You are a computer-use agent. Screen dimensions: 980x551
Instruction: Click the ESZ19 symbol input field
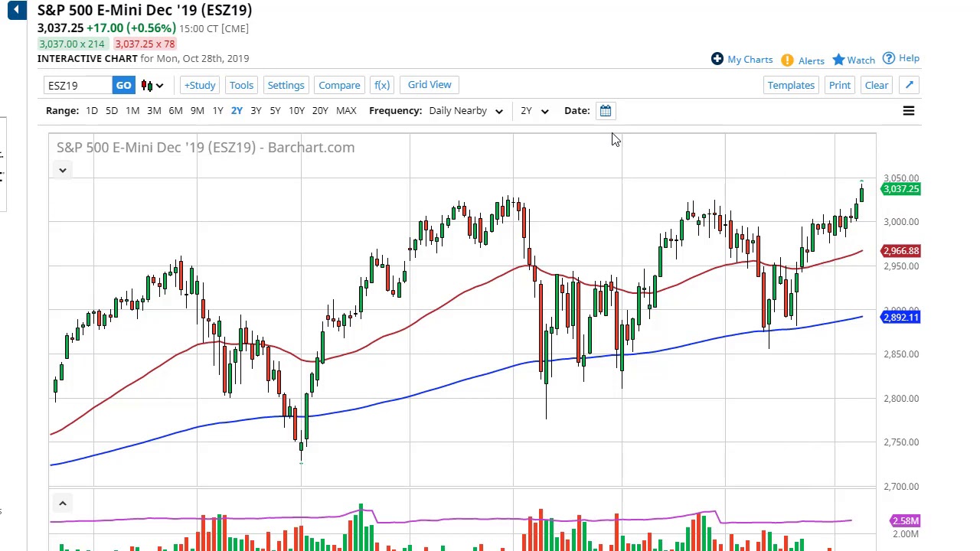78,85
